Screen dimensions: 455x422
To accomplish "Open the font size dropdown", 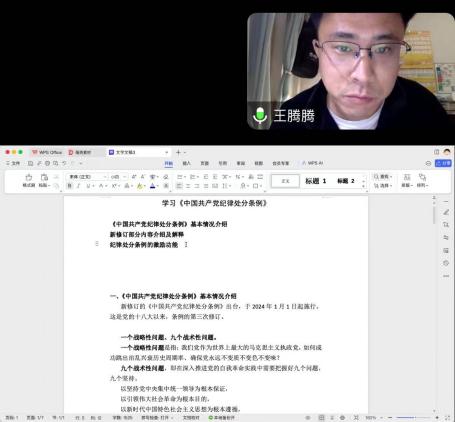I will pyautogui.click(x=119, y=177).
